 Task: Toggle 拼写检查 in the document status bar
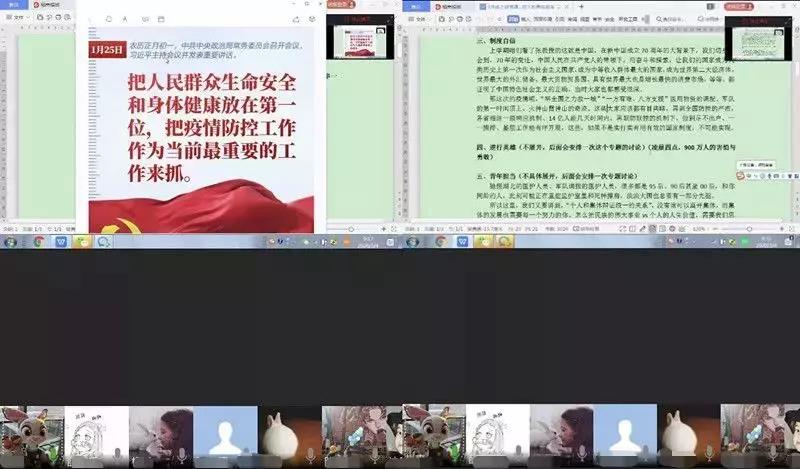point(586,229)
